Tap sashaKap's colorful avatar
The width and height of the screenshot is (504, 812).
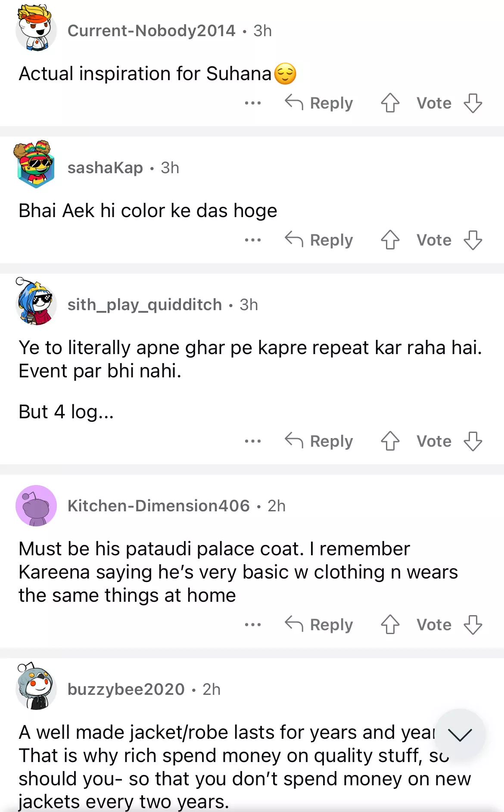tap(36, 165)
